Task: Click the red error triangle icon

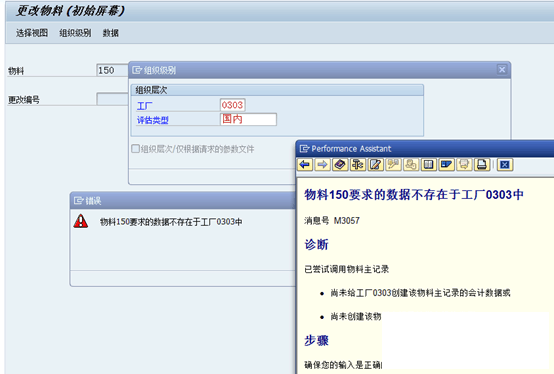Action: (81, 221)
